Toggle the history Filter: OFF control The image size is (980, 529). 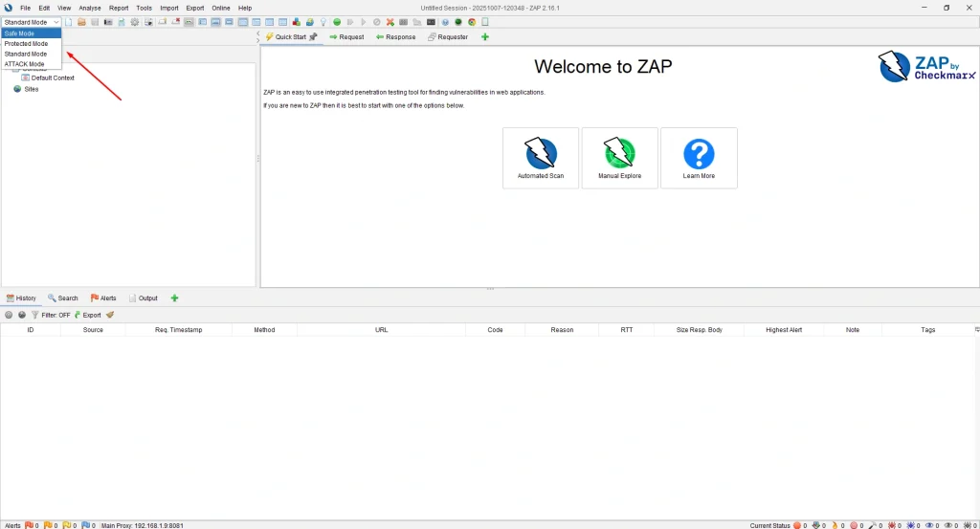pyautogui.click(x=51, y=315)
